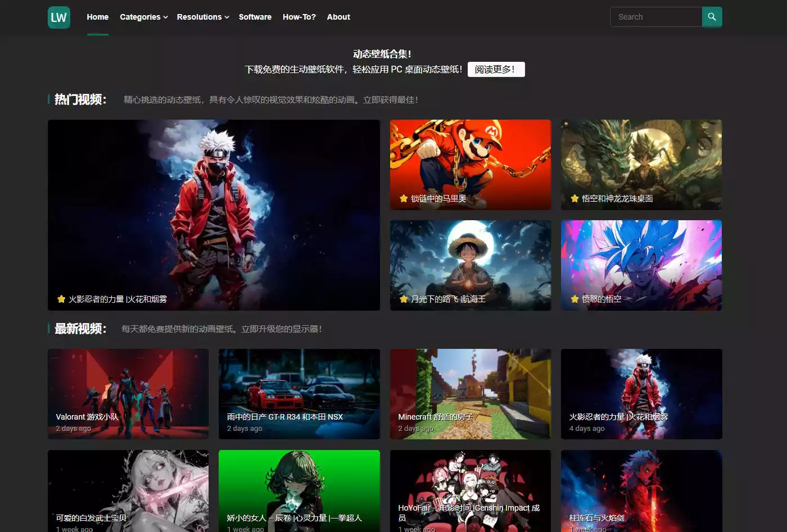Click the LW site logo
Viewport: 787px width, 532px height.
[59, 17]
